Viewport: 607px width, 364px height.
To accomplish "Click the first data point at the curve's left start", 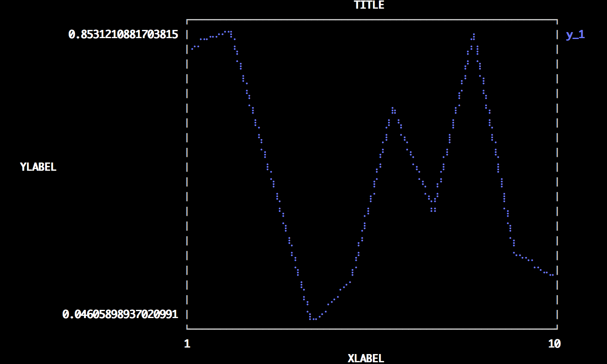I will click(x=192, y=49).
